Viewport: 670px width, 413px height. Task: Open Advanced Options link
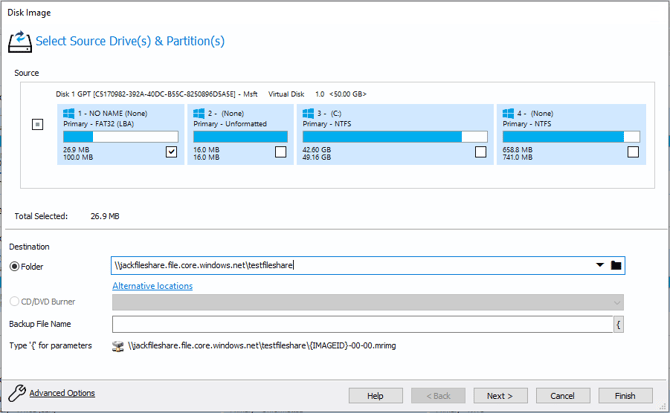(62, 394)
